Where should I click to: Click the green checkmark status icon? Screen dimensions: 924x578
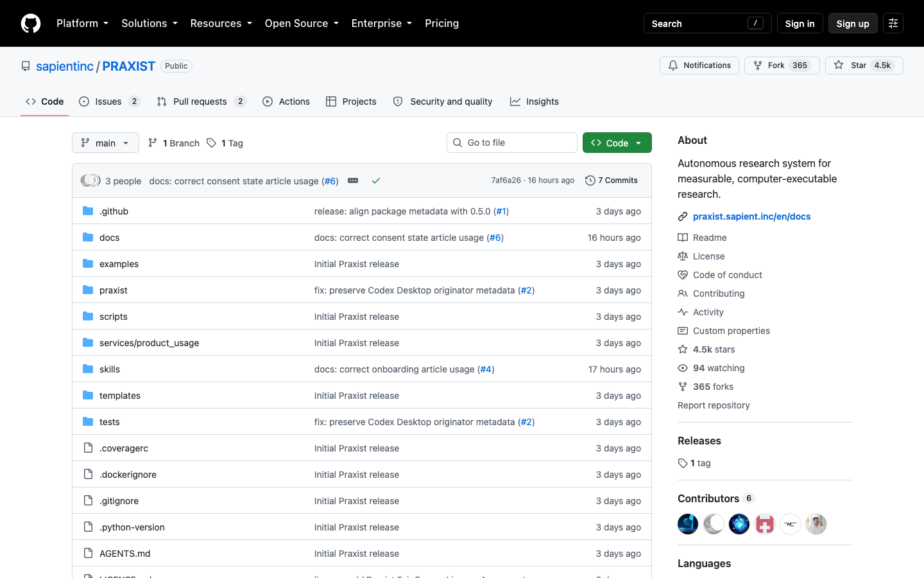pos(376,180)
